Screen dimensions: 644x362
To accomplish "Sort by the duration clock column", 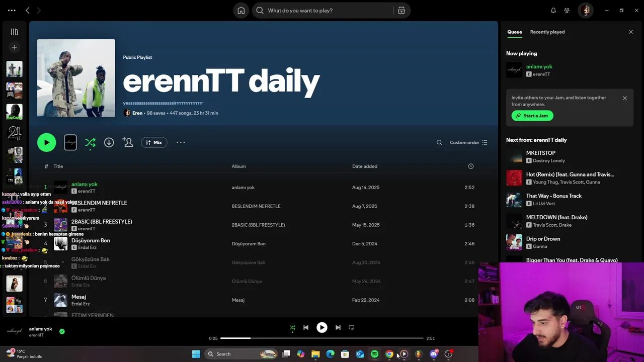I will [471, 166].
